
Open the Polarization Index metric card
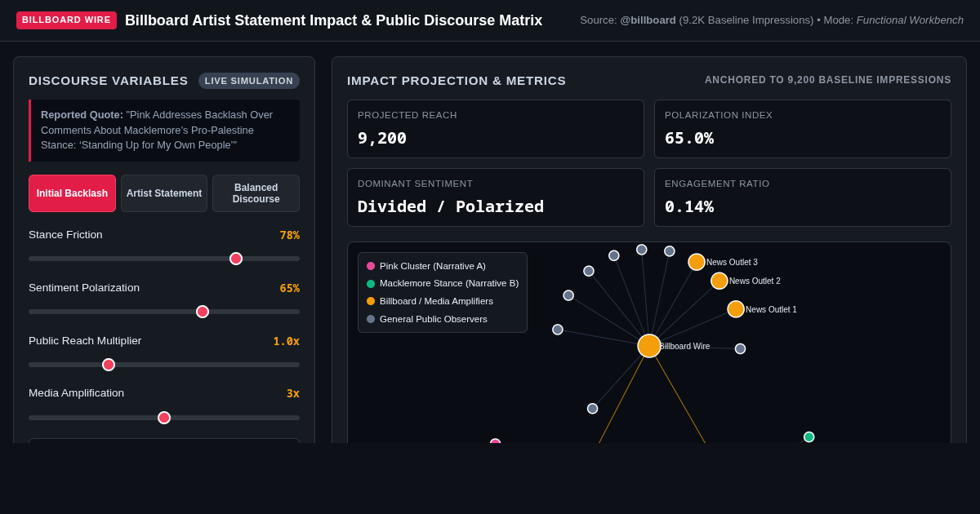tap(803, 129)
